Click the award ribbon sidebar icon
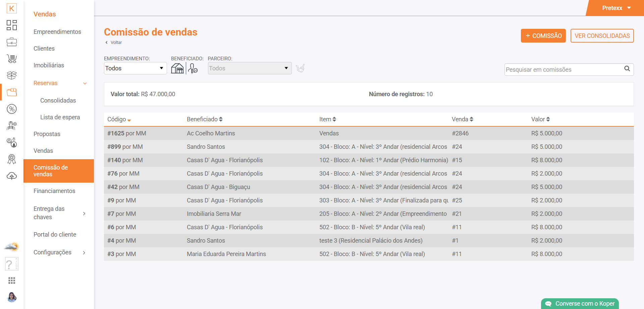 click(x=12, y=159)
